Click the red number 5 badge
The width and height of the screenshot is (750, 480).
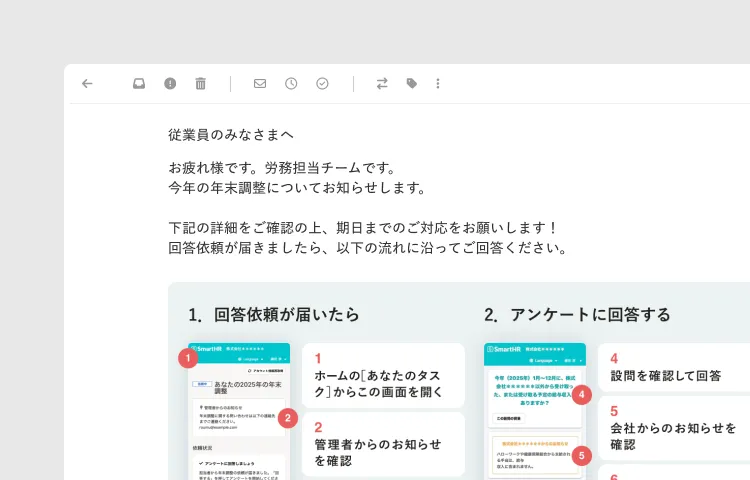[583, 455]
